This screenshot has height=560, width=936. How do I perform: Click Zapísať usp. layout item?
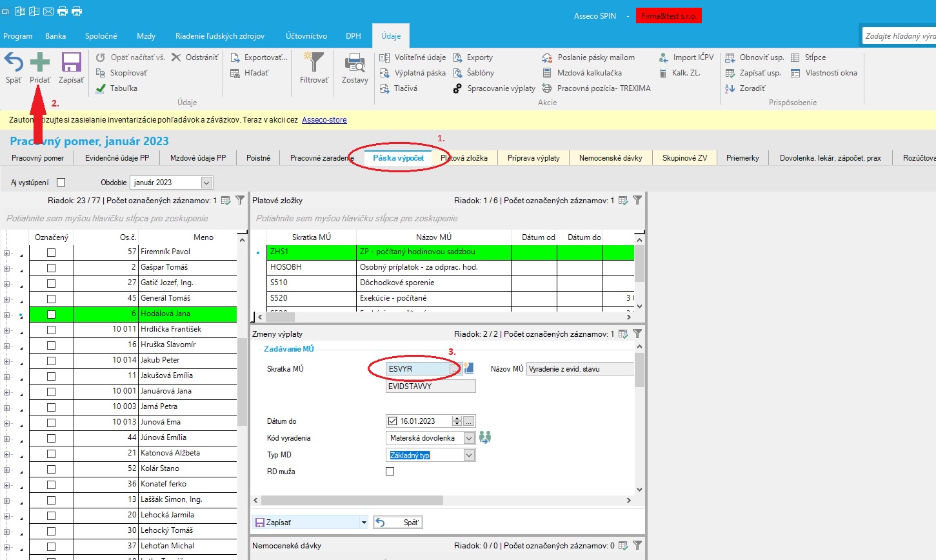(753, 73)
